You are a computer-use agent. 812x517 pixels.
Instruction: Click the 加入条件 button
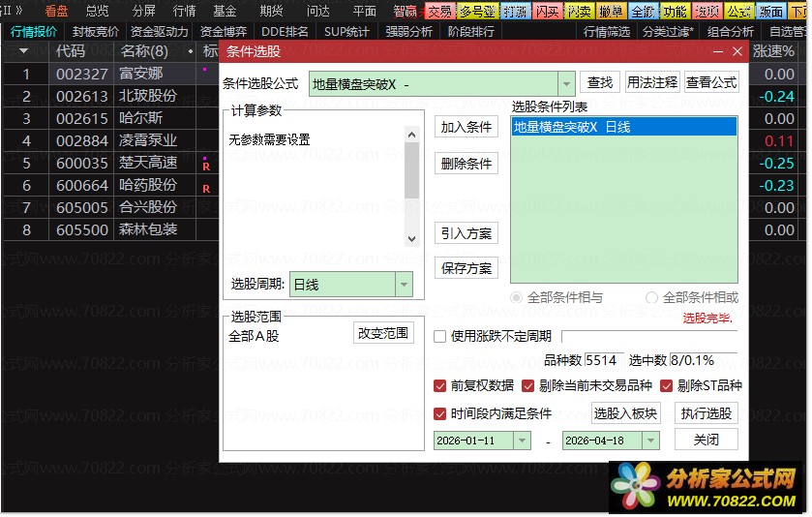point(466,127)
